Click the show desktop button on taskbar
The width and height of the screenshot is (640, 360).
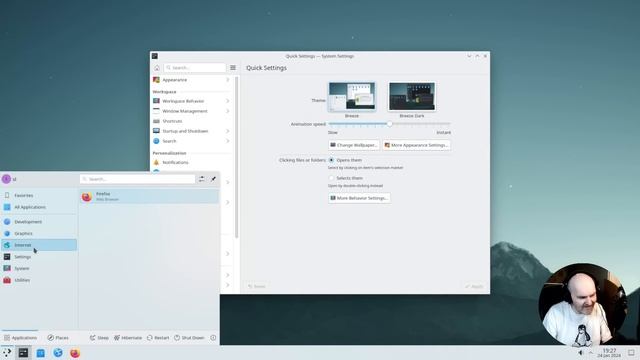pyautogui.click(x=631, y=353)
